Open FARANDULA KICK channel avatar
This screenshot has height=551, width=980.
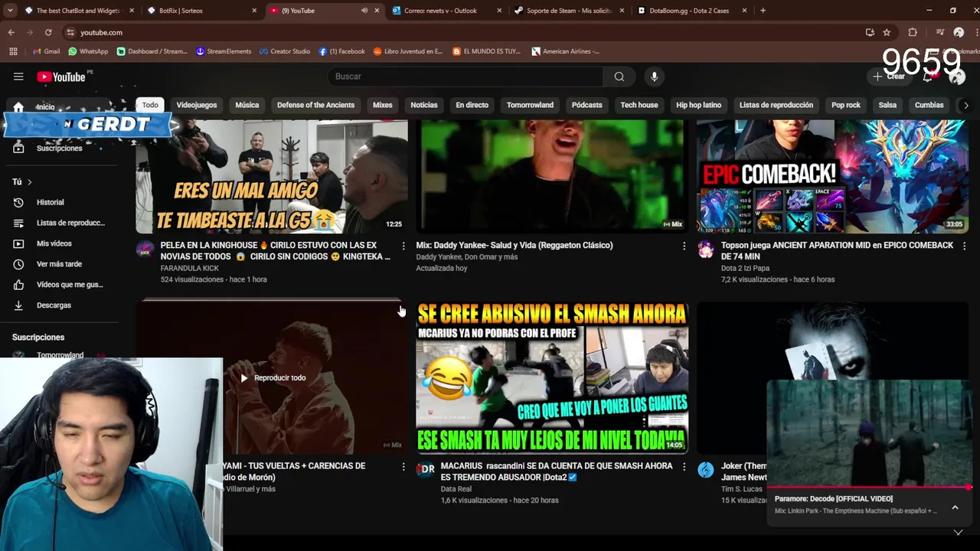tap(145, 249)
